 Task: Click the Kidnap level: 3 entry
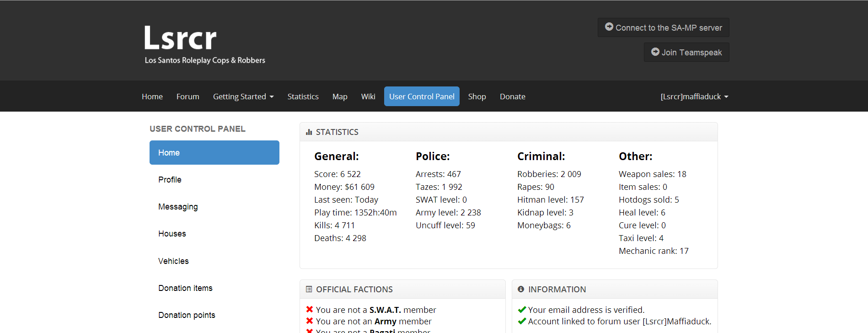(x=545, y=213)
